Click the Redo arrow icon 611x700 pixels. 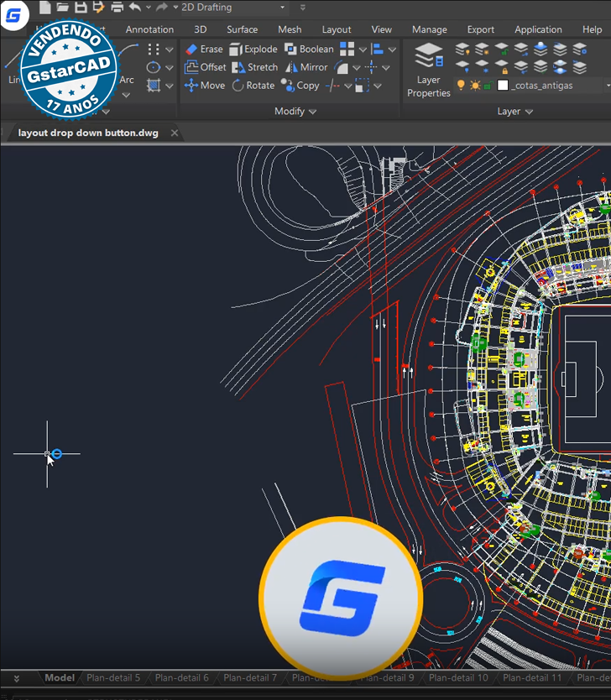(x=162, y=8)
